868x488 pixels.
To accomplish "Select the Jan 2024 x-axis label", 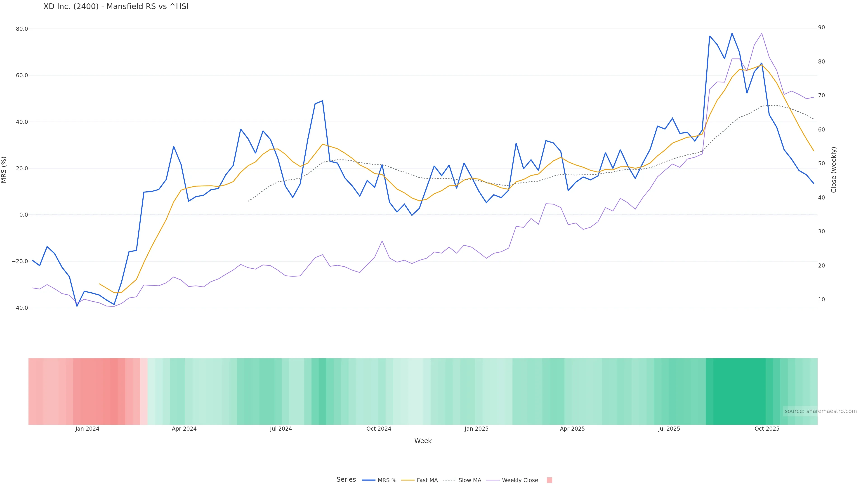I will [x=87, y=429].
